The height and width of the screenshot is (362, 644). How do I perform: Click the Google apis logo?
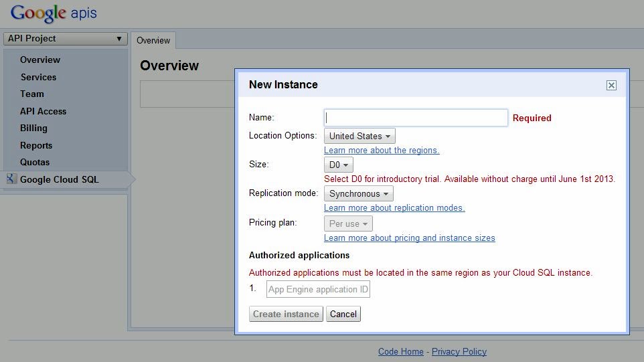[x=54, y=13]
